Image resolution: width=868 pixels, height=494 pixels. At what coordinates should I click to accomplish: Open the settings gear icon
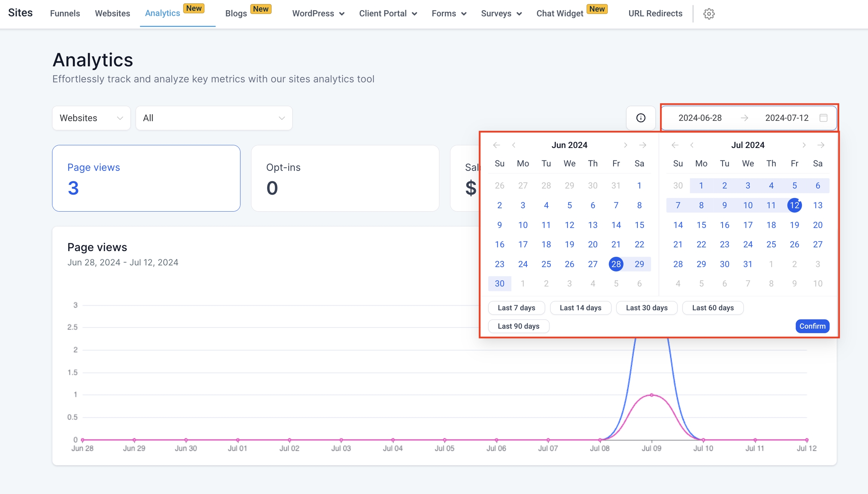coord(709,14)
